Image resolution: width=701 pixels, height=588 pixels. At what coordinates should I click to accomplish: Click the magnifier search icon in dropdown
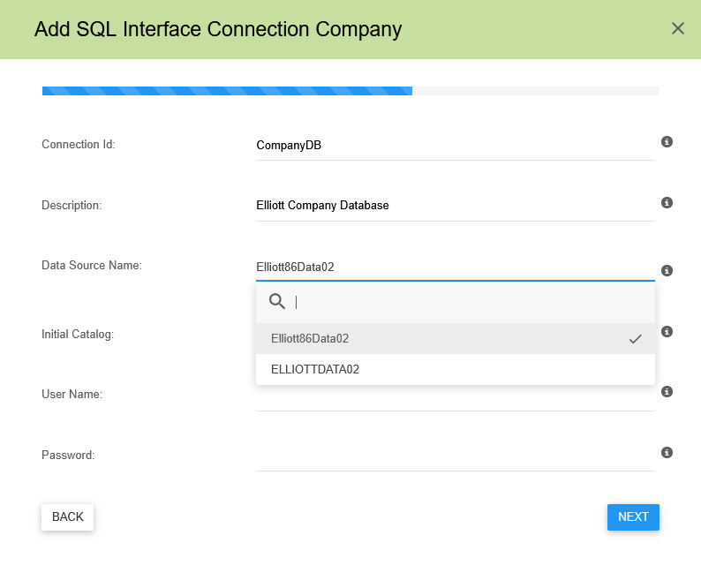coord(277,302)
